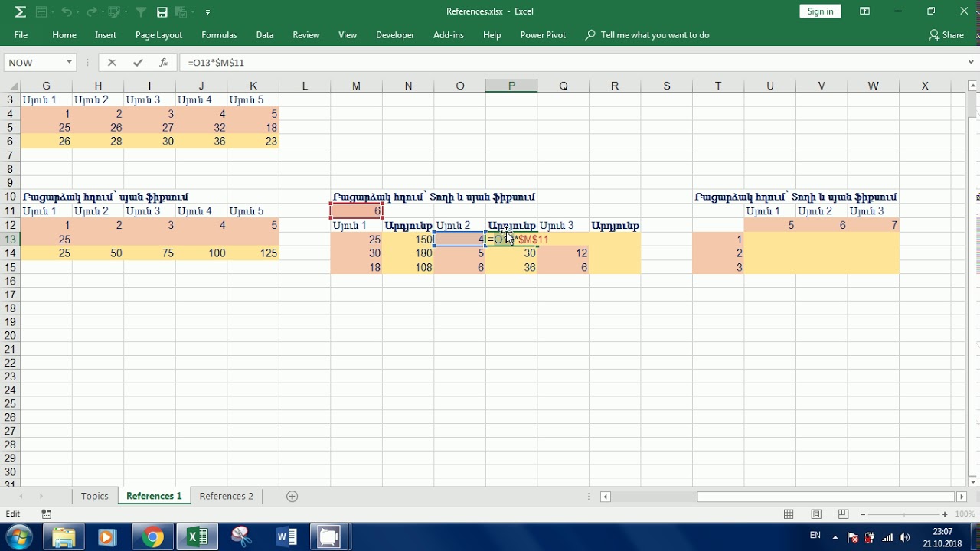Open Ribbon Display Options icon
This screenshot has height=551, width=980.
click(x=864, y=11)
